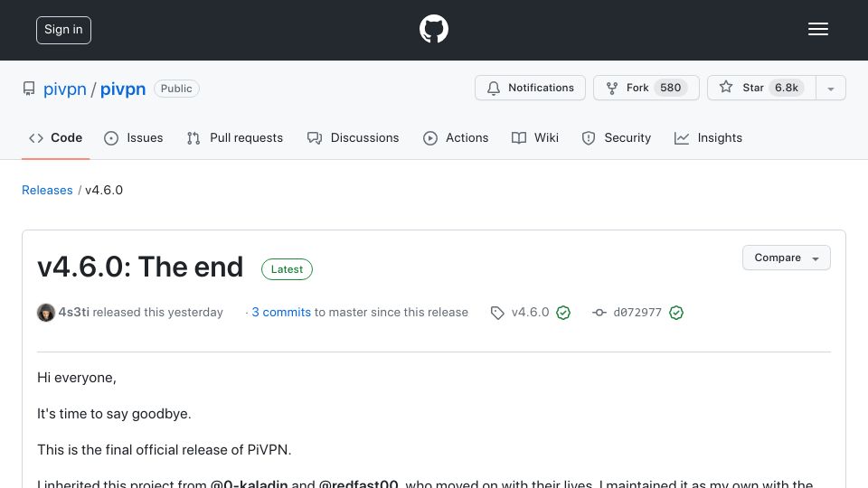
Task: Switch to the Code tab
Action: click(55, 137)
